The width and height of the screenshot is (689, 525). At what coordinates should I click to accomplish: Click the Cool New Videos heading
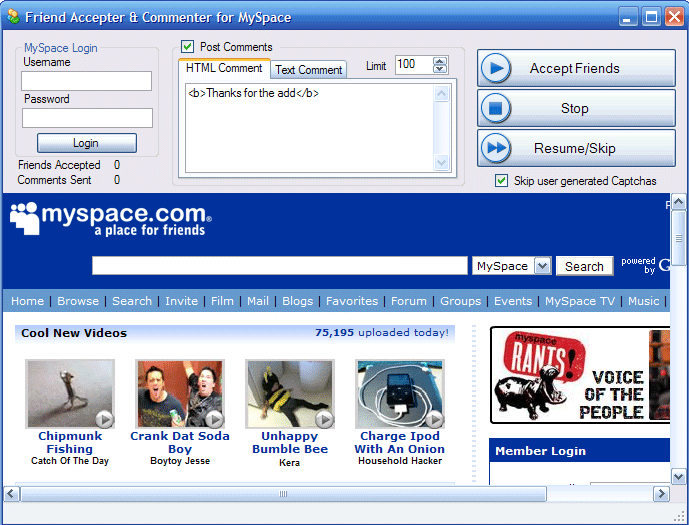74,333
